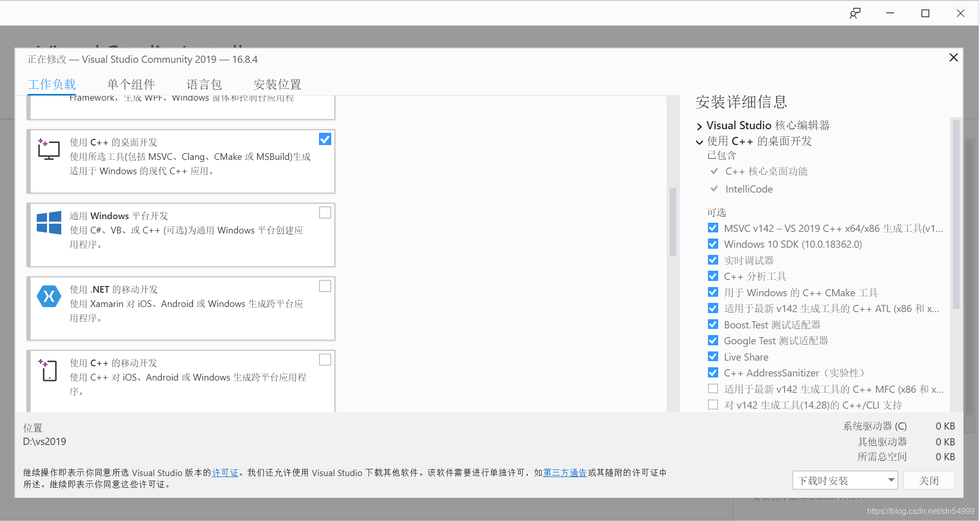The image size is (980, 521).
Task: Toggle 用于 Windows 的 C++ CMake 工具 checkbox
Action: coord(713,292)
